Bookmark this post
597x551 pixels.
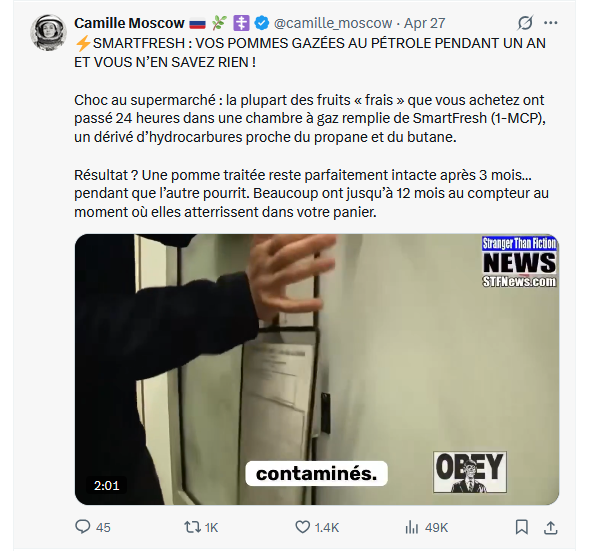(522, 527)
